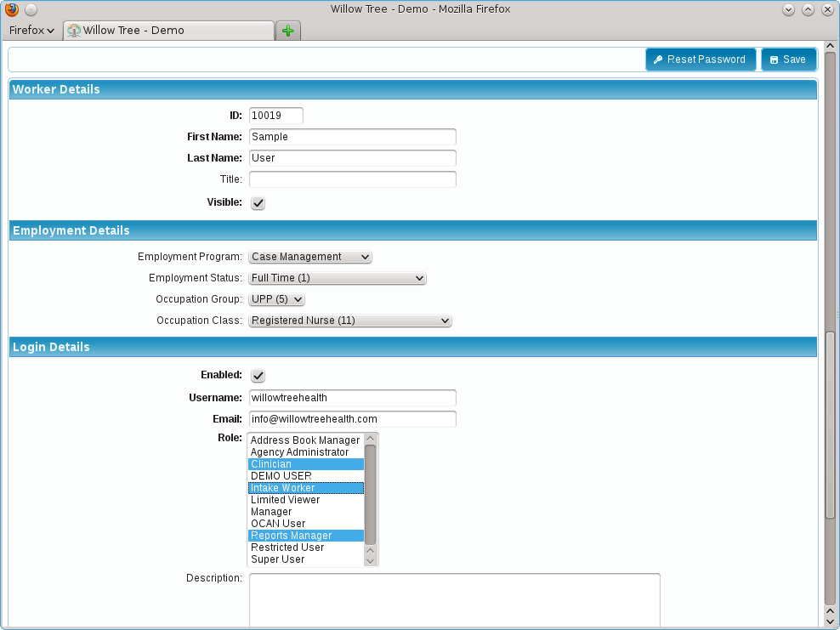
Task: Click the Role list scroll down arrow
Action: [x=370, y=561]
